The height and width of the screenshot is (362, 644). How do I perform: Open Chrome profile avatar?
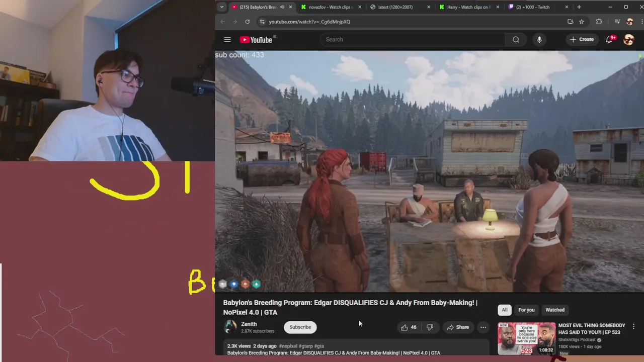point(629,22)
